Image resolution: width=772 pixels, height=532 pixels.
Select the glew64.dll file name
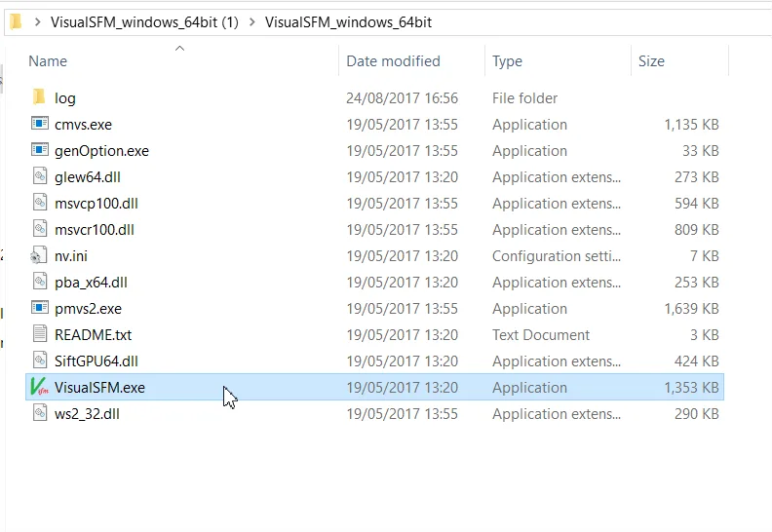pyautogui.click(x=88, y=177)
